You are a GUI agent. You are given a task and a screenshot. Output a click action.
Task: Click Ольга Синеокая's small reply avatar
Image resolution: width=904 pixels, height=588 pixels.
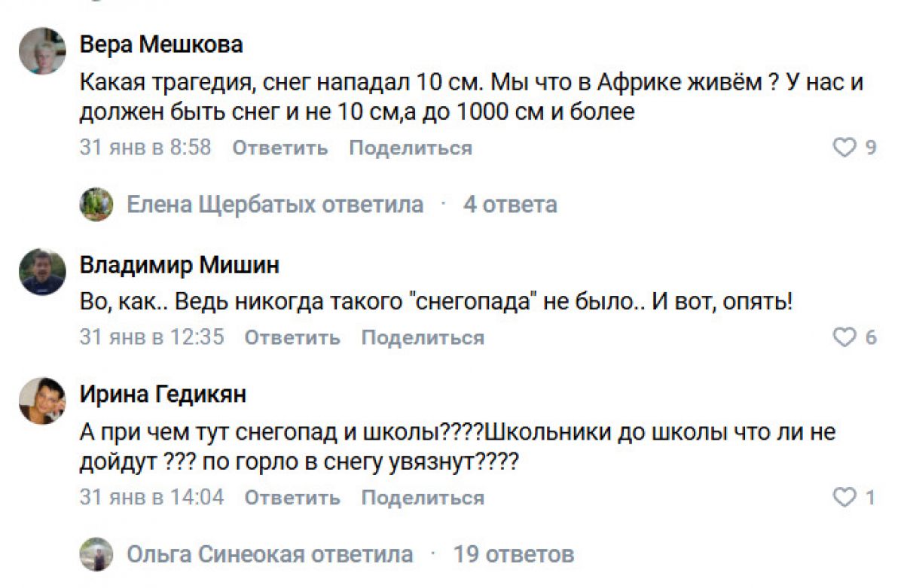pos(96,555)
